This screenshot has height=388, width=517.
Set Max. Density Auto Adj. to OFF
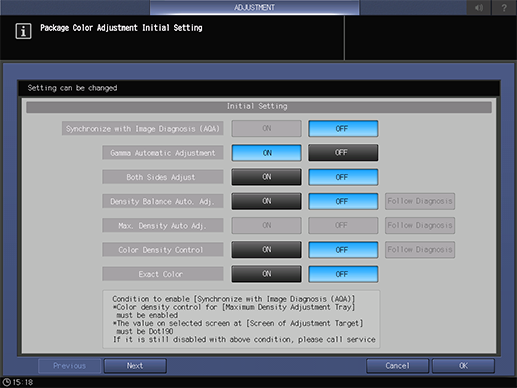(x=343, y=225)
